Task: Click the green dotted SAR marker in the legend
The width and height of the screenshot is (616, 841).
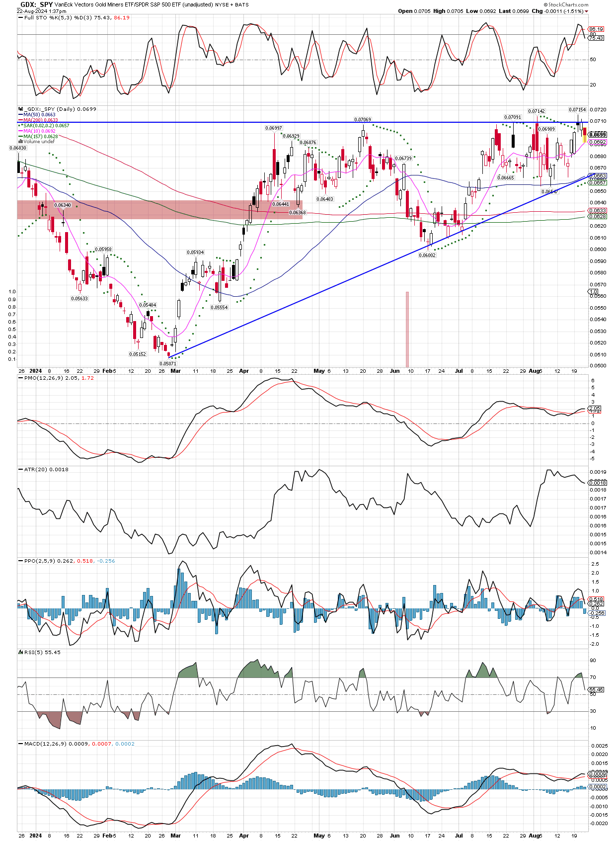Action: [x=20, y=126]
